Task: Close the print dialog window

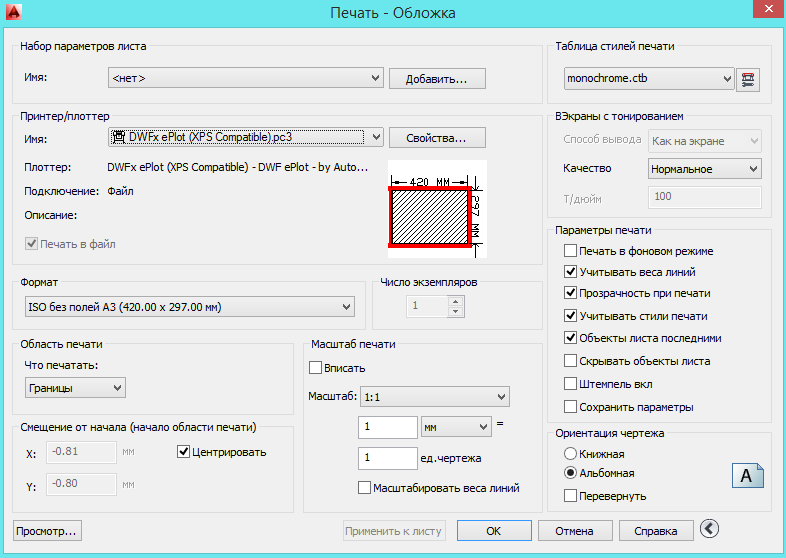Action: click(x=769, y=9)
